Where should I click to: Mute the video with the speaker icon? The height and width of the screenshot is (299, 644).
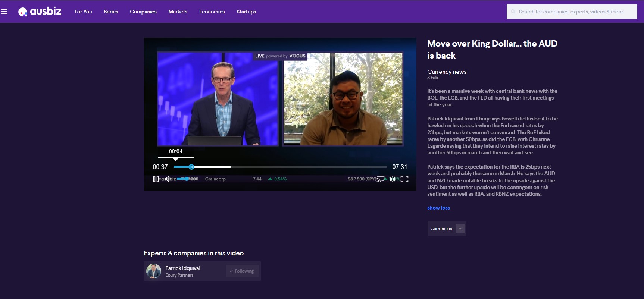pyautogui.click(x=168, y=179)
